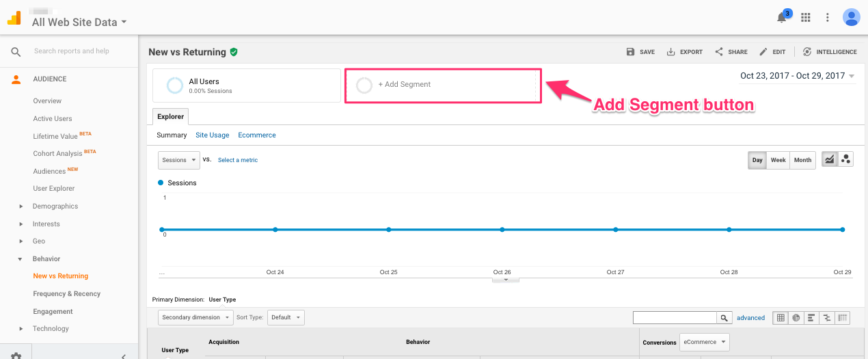Click the search magnifier icon in sidebar
This screenshot has width=868, height=359.
coord(16,51)
